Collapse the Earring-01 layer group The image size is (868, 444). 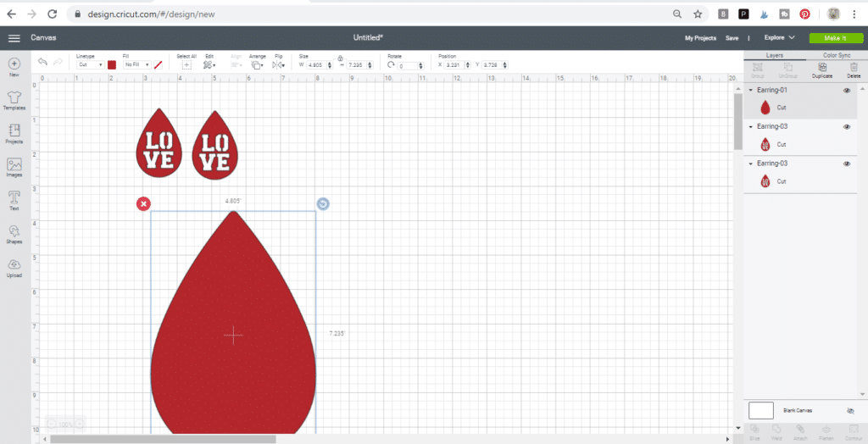pyautogui.click(x=750, y=90)
